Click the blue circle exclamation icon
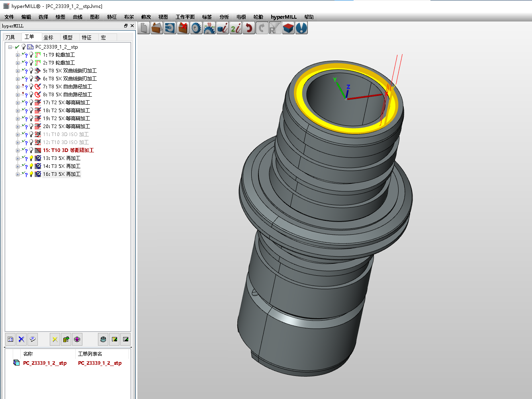Image resolution: width=532 pixels, height=399 pixels. pos(301,28)
